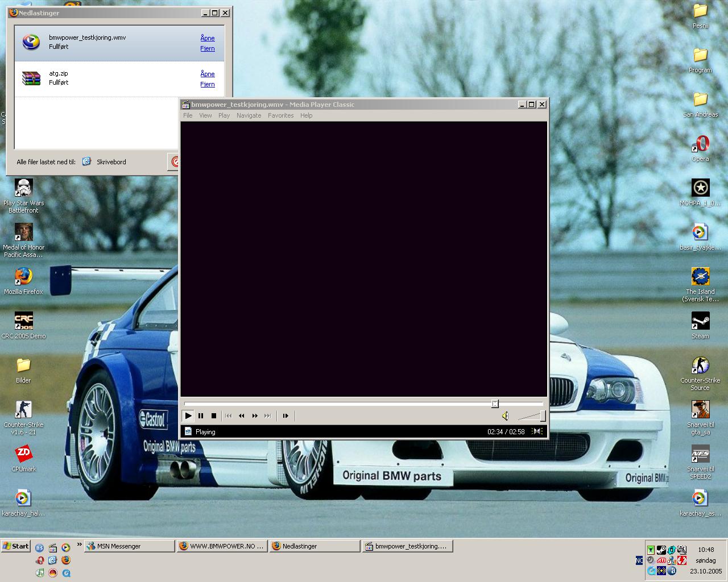Select karachay_hal media file on left

pos(23,503)
